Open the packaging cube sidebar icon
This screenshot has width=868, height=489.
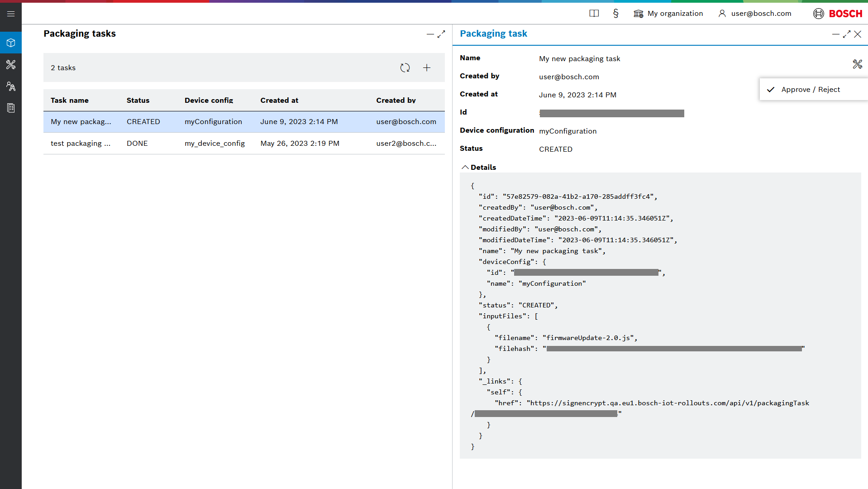click(x=11, y=43)
